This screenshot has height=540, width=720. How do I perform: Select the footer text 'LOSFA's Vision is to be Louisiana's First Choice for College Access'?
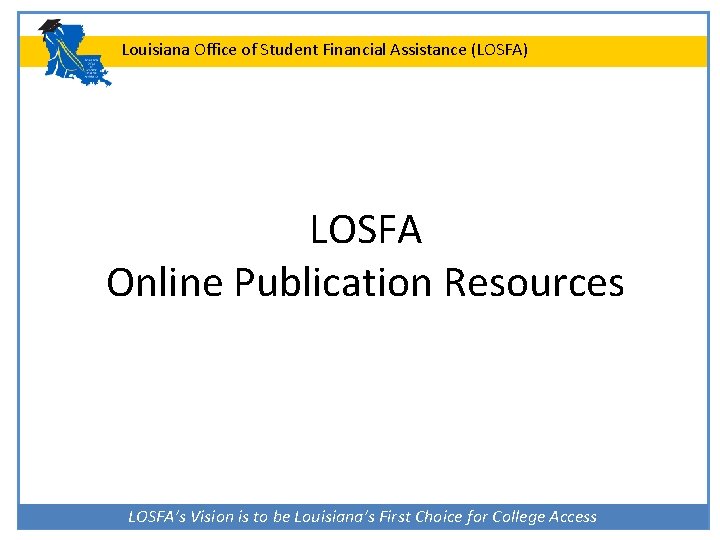click(x=362, y=517)
